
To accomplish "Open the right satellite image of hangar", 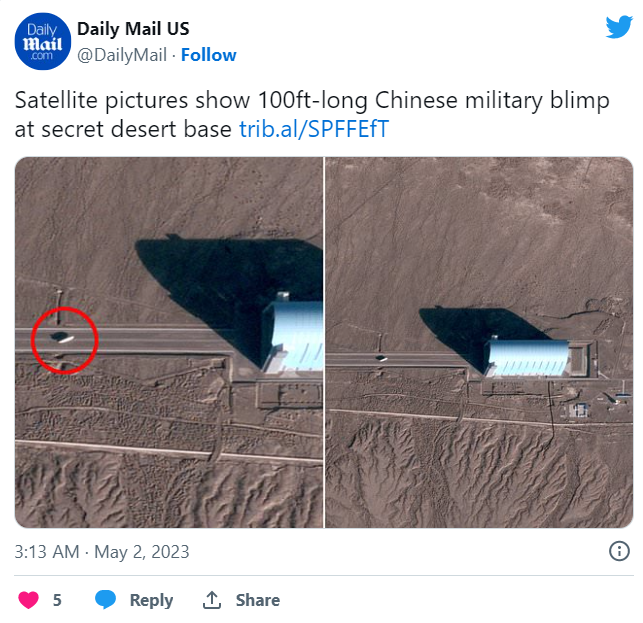I will [479, 342].
